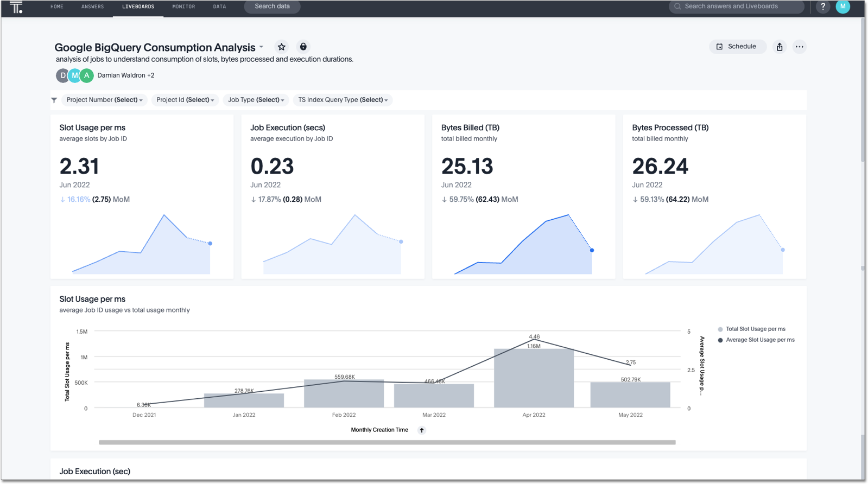This screenshot has height=484, width=868.
Task: Click the 0.23 KPI value
Action: click(271, 166)
